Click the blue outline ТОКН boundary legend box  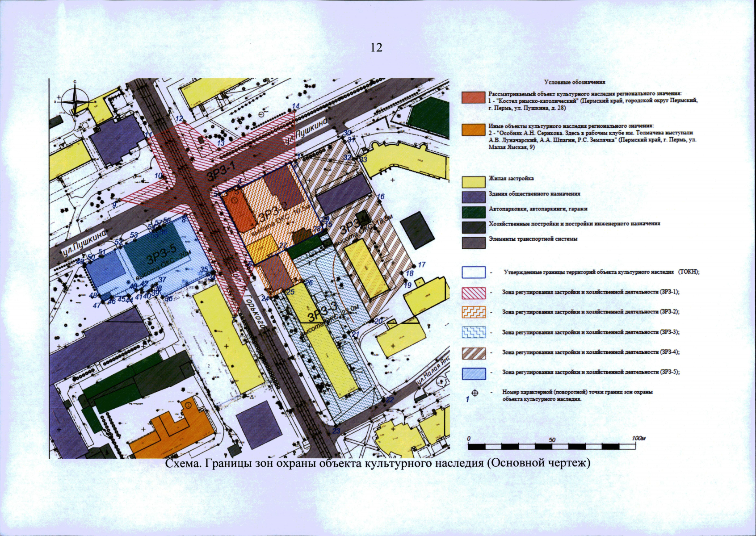coord(474,272)
